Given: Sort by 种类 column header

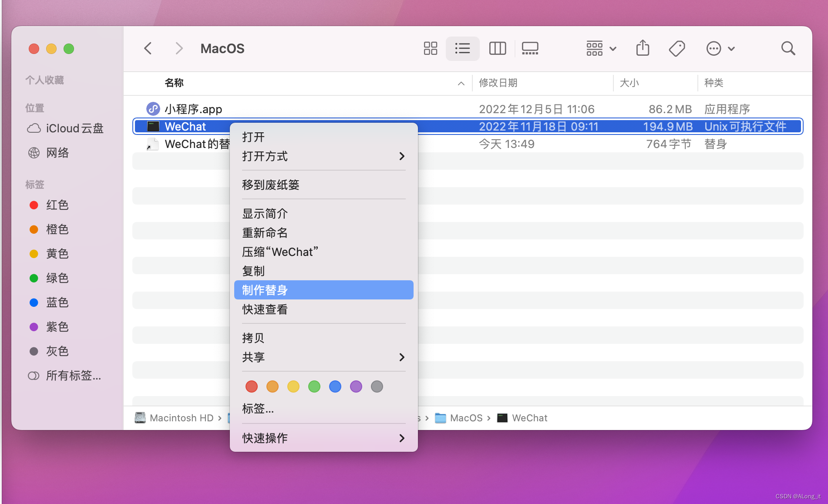Looking at the screenshot, I should (x=714, y=83).
